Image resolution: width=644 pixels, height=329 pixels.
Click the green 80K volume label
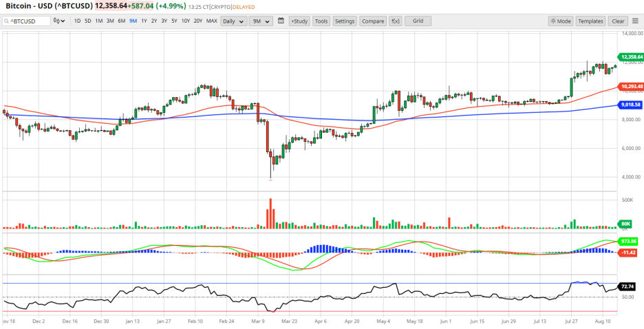[x=625, y=224]
